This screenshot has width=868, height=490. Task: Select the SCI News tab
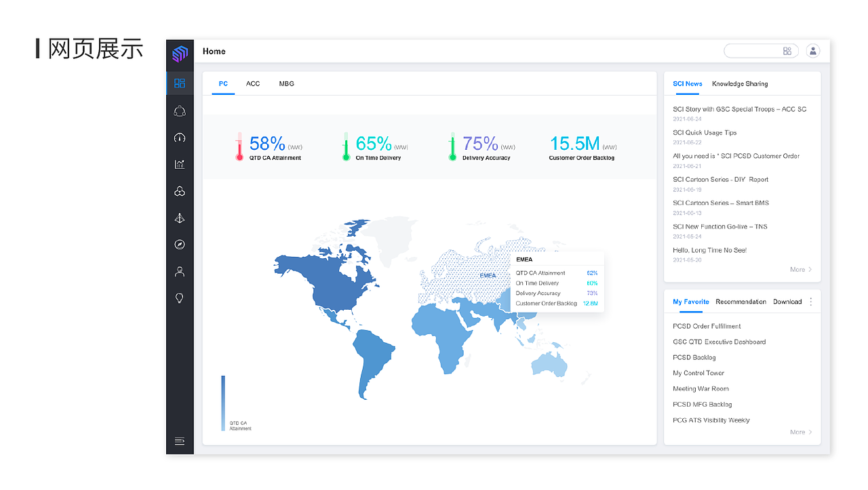tap(688, 84)
